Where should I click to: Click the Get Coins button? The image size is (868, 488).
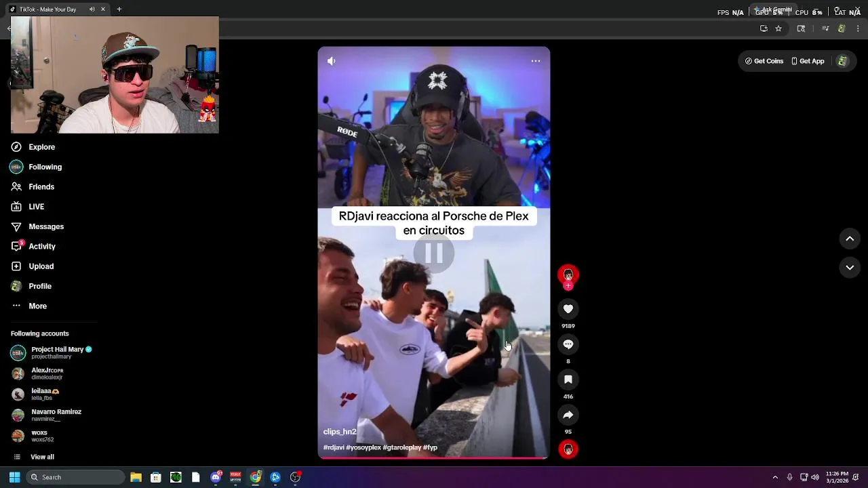pos(764,61)
